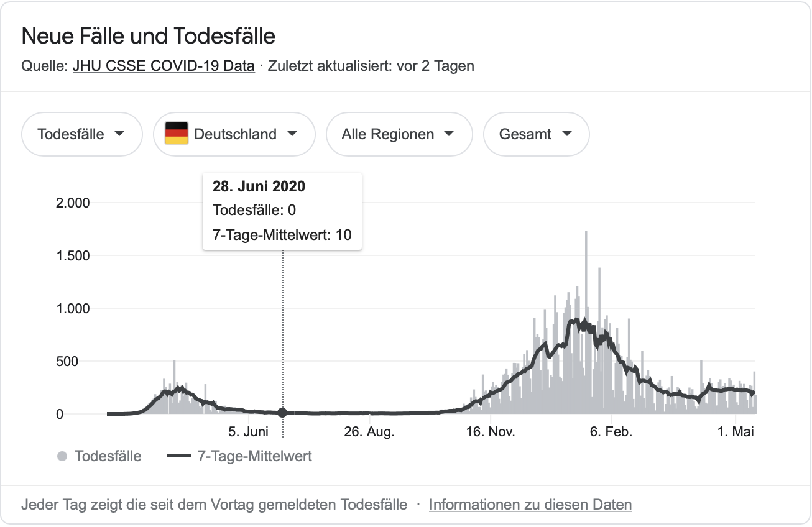
Task: Click the gray Todesfälle legend dot
Action: [62, 457]
